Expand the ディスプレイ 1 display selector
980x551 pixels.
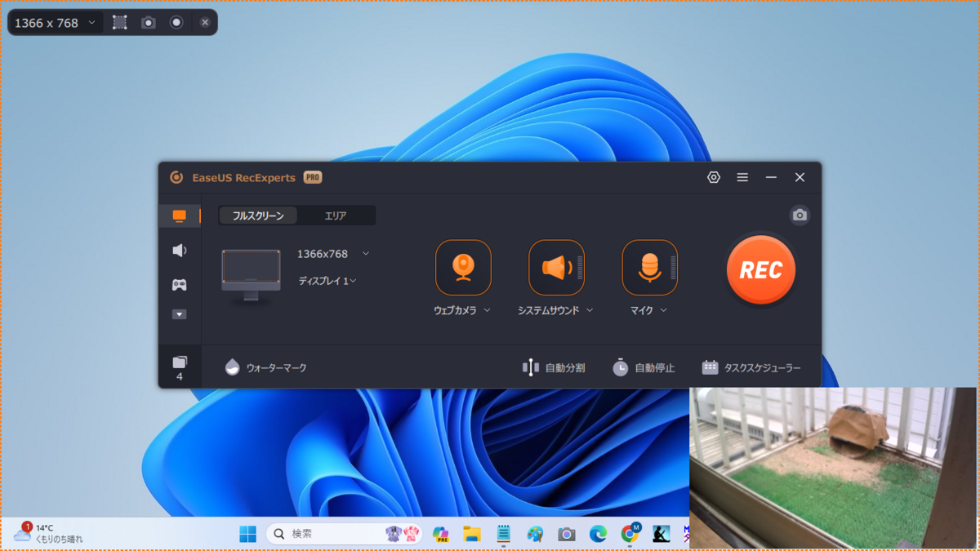pyautogui.click(x=327, y=281)
